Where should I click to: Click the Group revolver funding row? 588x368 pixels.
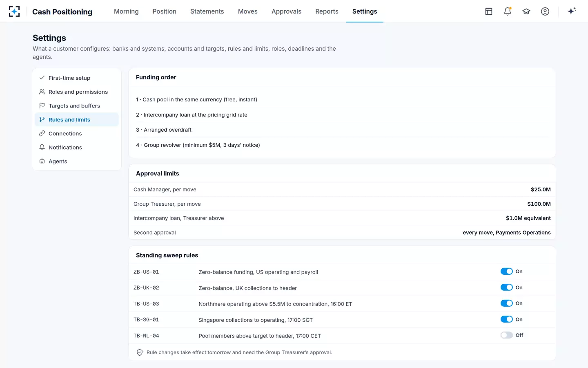point(342,145)
